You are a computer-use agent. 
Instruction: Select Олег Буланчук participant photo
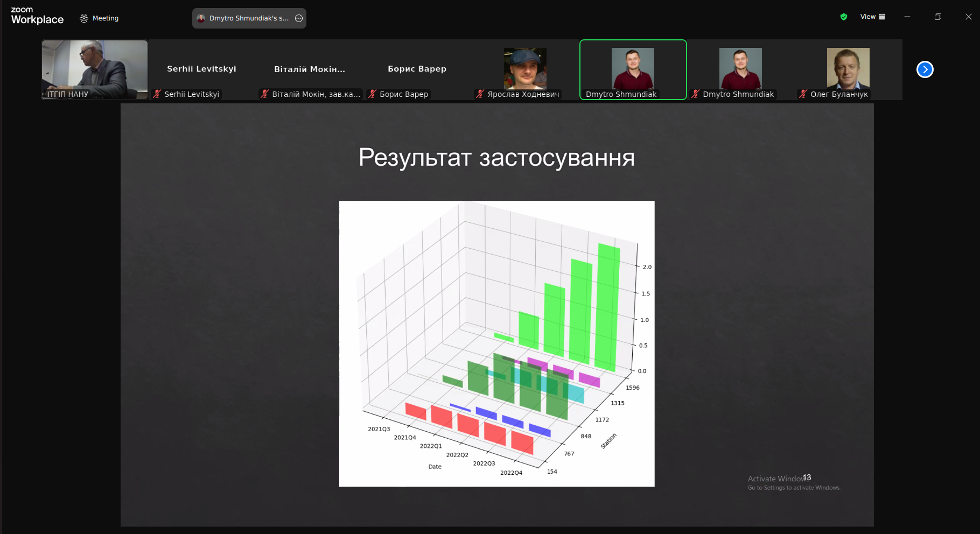click(848, 68)
